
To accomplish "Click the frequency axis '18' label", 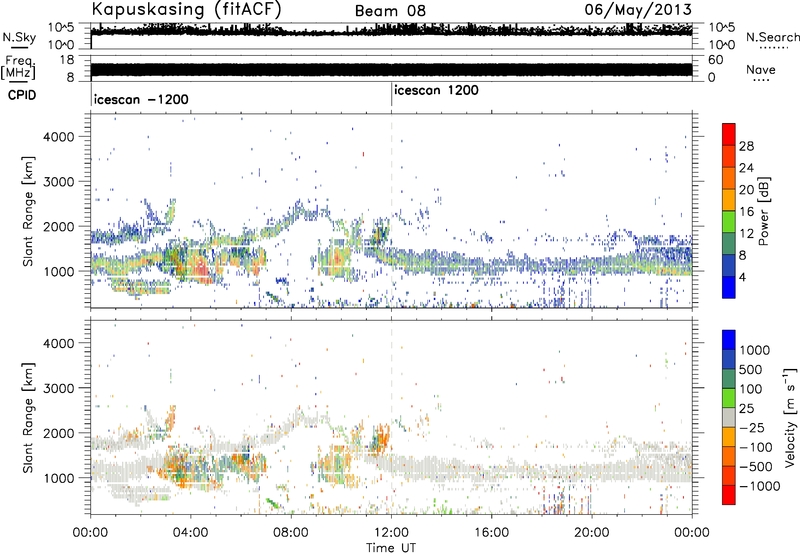I will click(x=66, y=60).
